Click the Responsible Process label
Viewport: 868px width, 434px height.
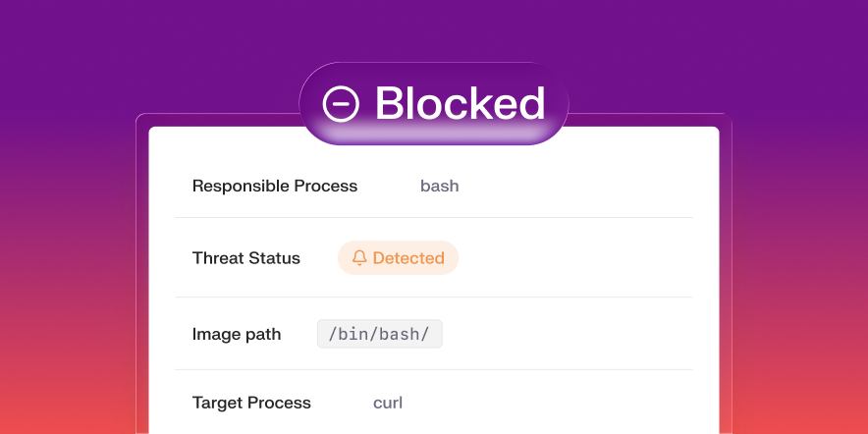click(x=275, y=186)
